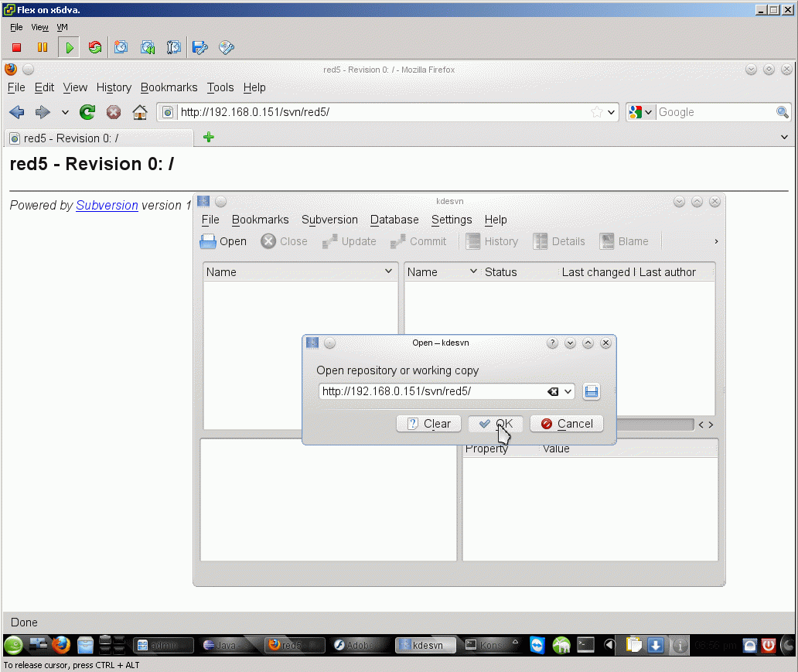The width and height of the screenshot is (798, 672).
Task: Click the TeamViewer tray icon
Action: point(537,645)
